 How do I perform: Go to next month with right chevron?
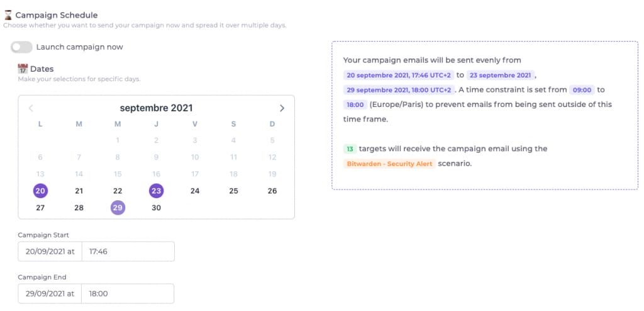pyautogui.click(x=282, y=108)
